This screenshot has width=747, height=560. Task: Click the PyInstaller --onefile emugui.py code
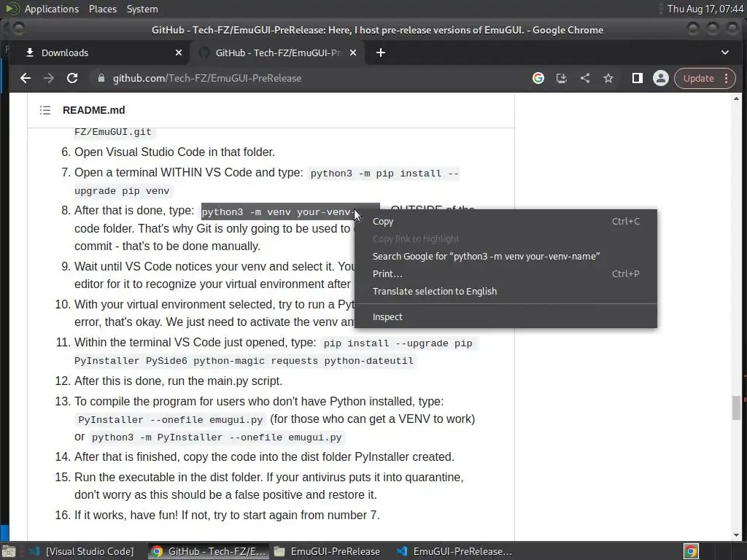(170, 420)
